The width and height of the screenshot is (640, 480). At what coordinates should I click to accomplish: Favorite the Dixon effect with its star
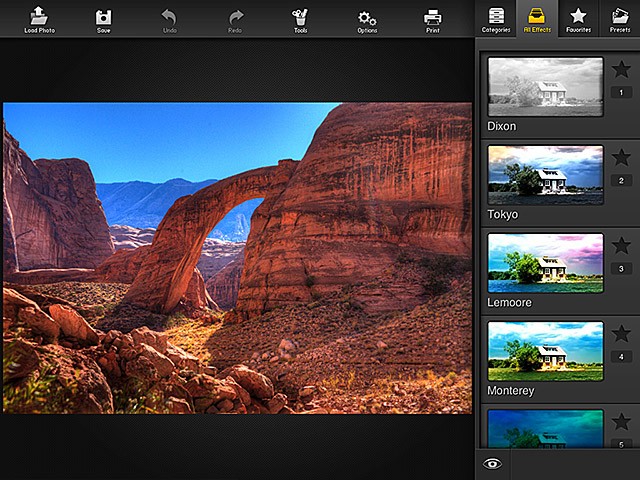tap(621, 69)
